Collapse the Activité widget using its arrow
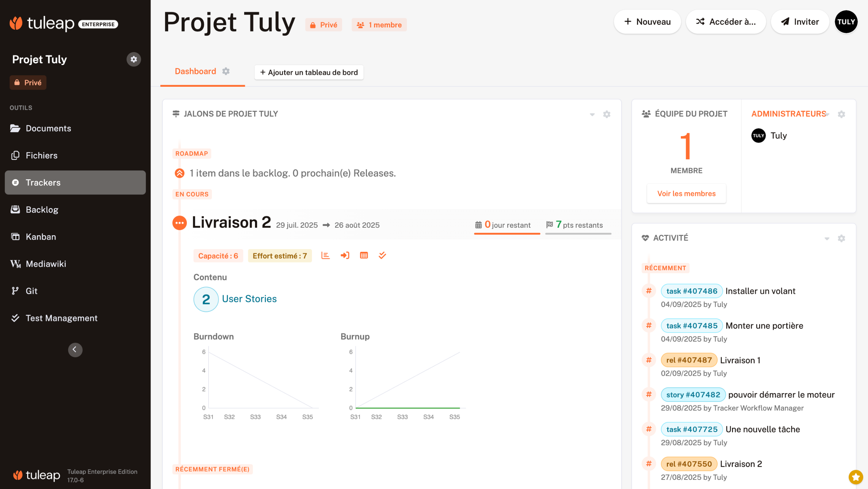 pyautogui.click(x=827, y=239)
